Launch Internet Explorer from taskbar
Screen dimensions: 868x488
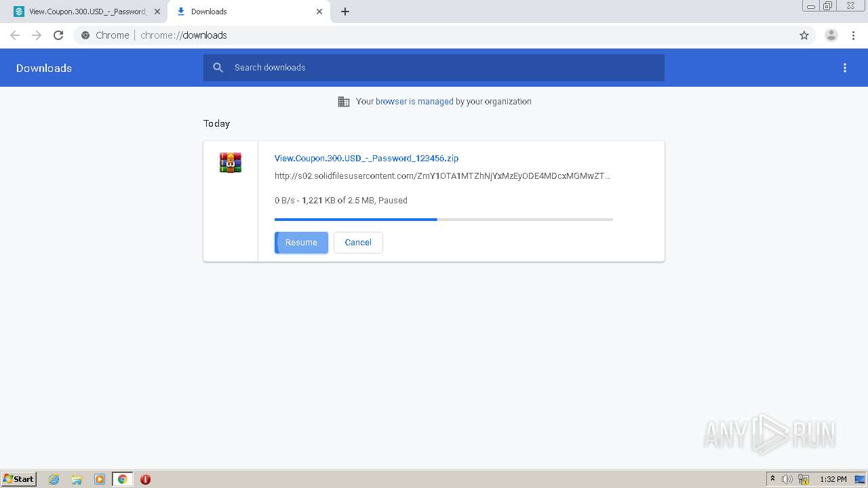click(54, 479)
